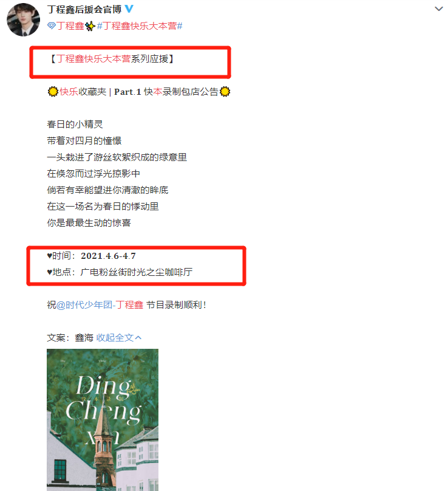
Task: Open the #丁程鑫快乐大本营# hashtag
Action: click(140, 26)
